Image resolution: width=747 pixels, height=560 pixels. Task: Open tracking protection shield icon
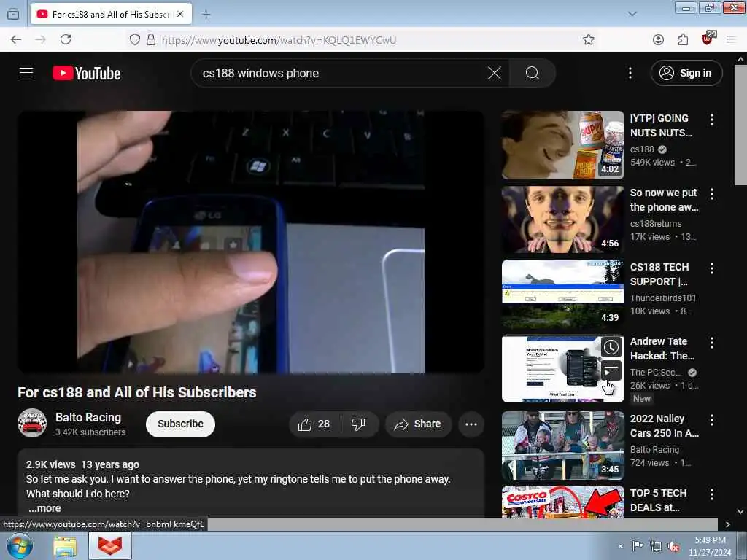pos(135,39)
